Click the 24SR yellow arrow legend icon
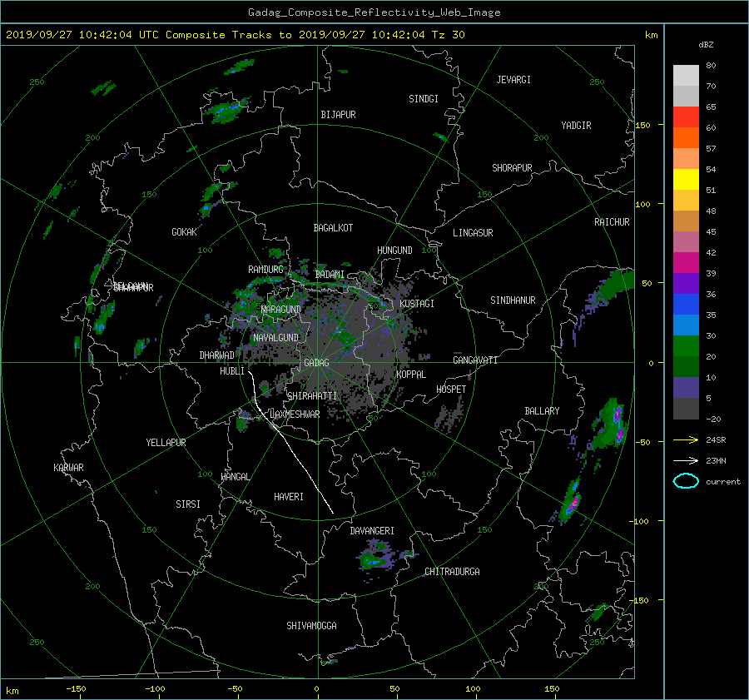Image resolution: width=749 pixels, height=700 pixels. pos(686,440)
